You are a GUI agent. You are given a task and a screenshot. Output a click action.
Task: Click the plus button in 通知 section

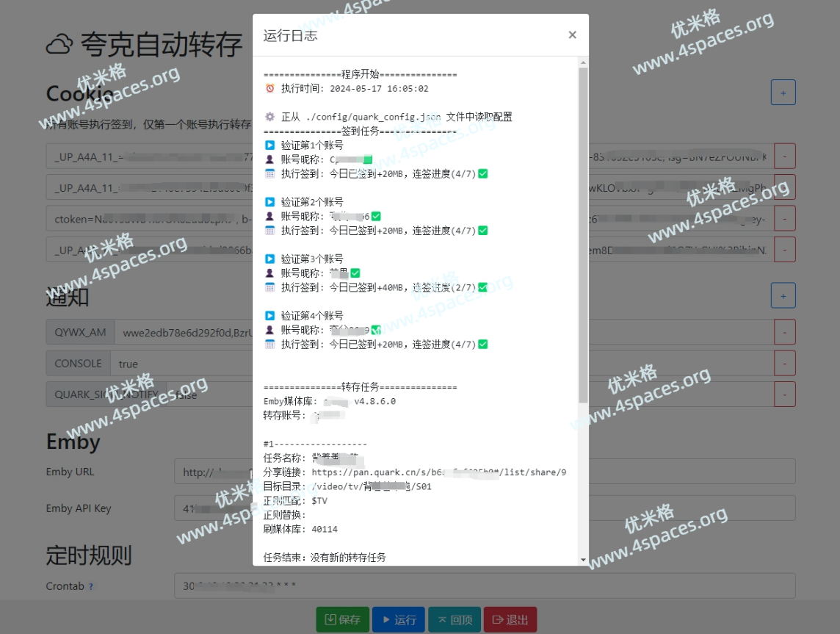point(783,296)
